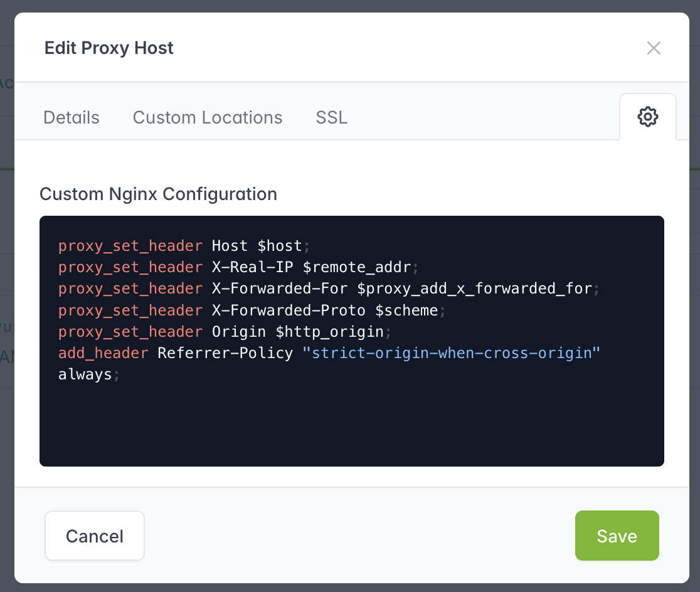The height and width of the screenshot is (592, 700).
Task: Switch to the Custom Locations tab
Action: [x=208, y=117]
